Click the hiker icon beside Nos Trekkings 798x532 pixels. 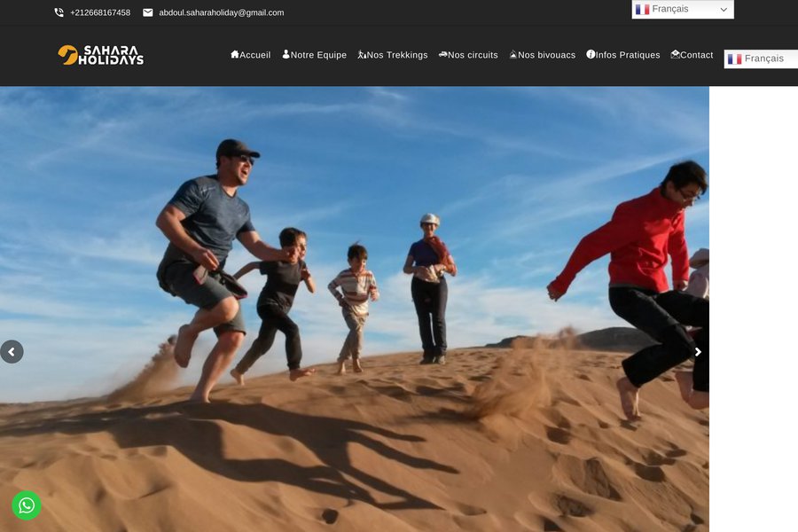362,54
